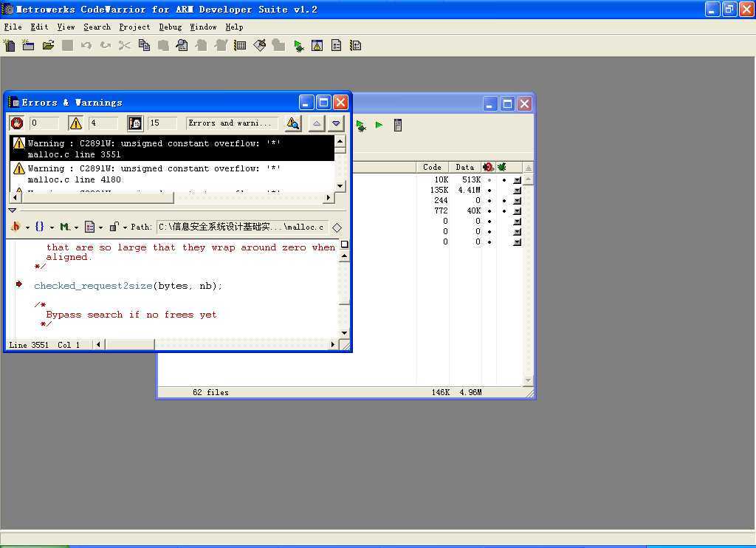The width and height of the screenshot is (756, 548).
Task: Open the document settings popup menu
Action: [93, 227]
